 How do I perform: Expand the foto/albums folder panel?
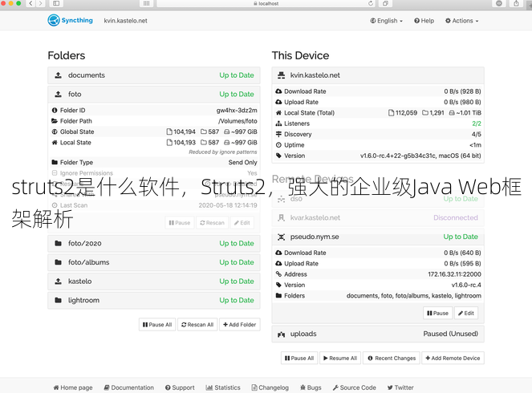coord(154,262)
